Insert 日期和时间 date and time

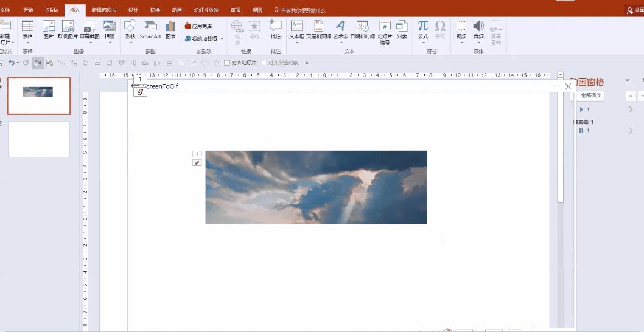[x=362, y=29]
